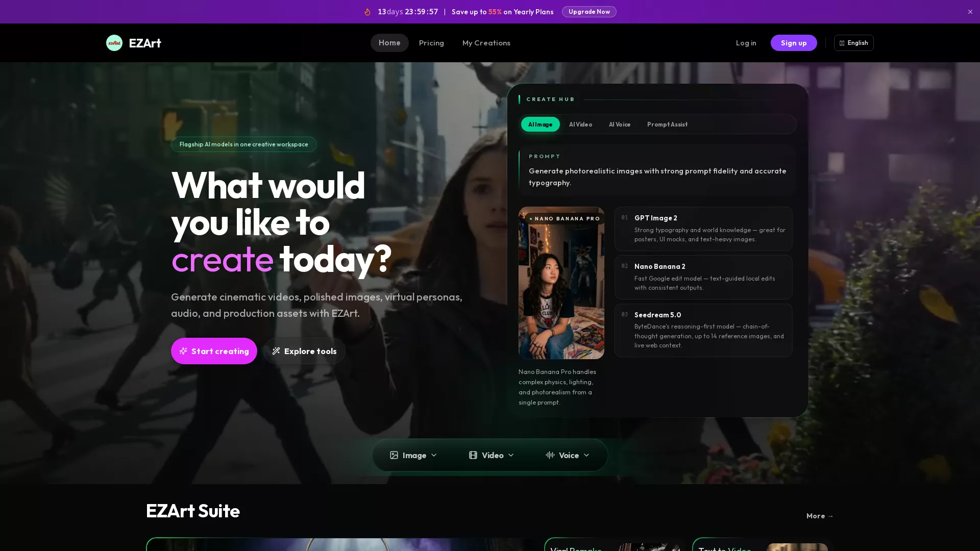Click the flame icon in promo banner
This screenshot has height=551, width=980.
click(367, 12)
